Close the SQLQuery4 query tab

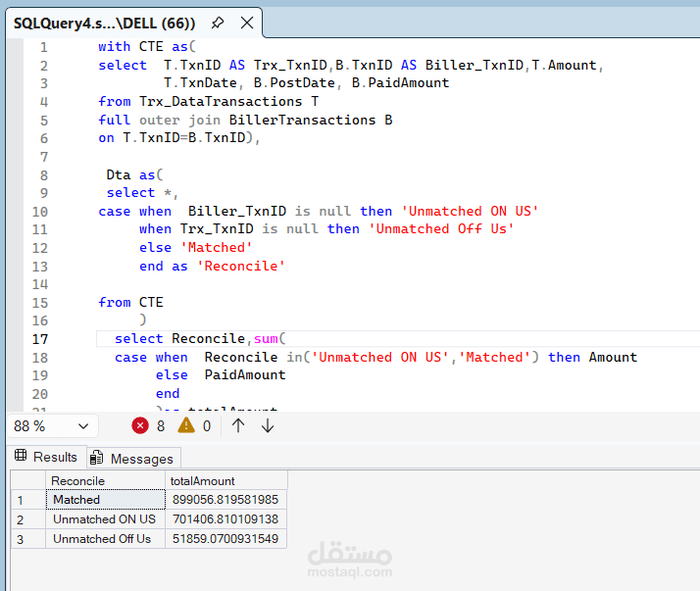click(x=247, y=23)
